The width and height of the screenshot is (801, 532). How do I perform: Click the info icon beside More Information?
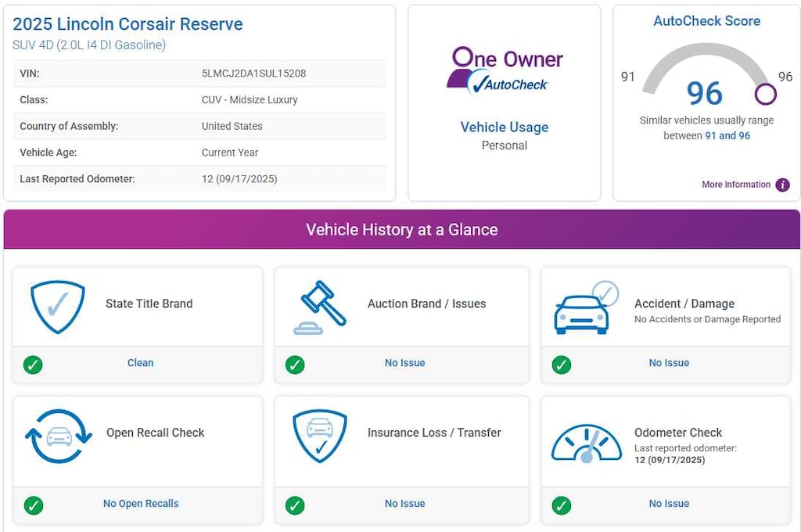tap(782, 185)
